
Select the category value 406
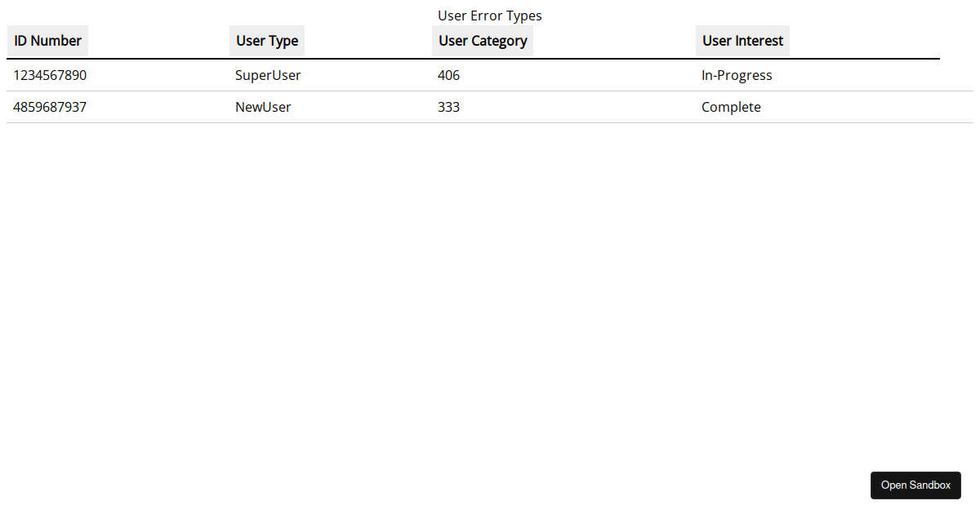pyautogui.click(x=448, y=75)
